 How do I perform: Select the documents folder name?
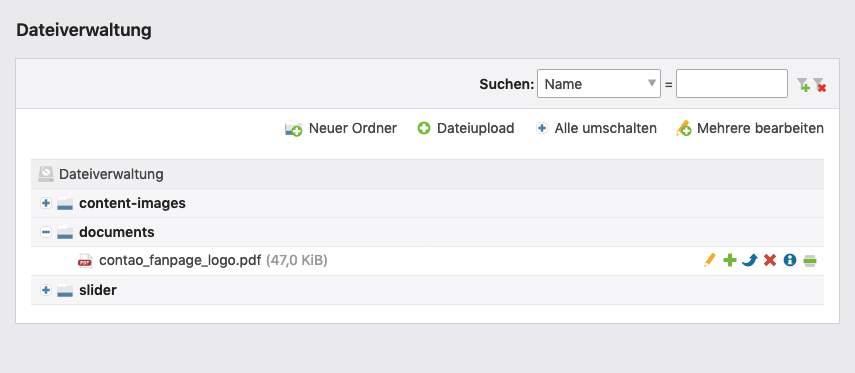coord(117,232)
